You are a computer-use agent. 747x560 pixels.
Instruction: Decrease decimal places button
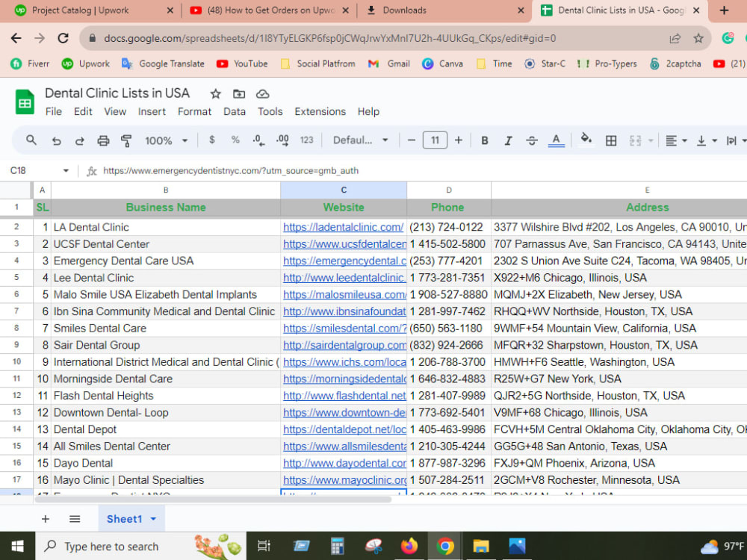[258, 140]
